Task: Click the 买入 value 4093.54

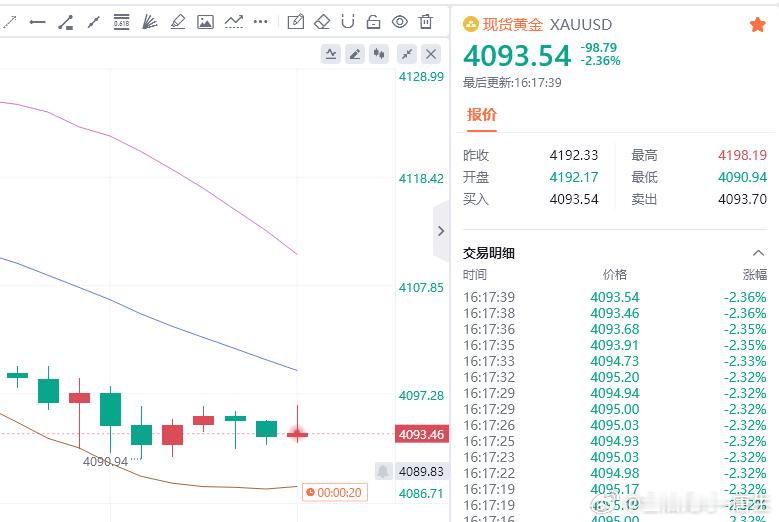Action: click(574, 199)
